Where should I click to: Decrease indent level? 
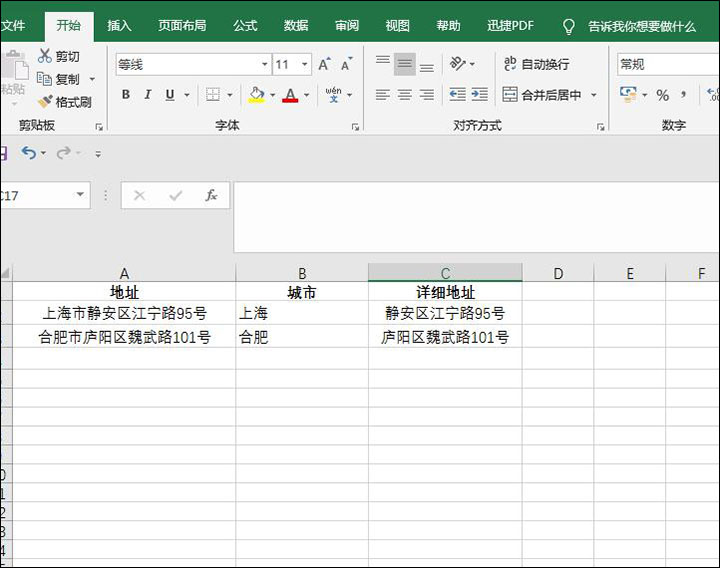[457, 95]
